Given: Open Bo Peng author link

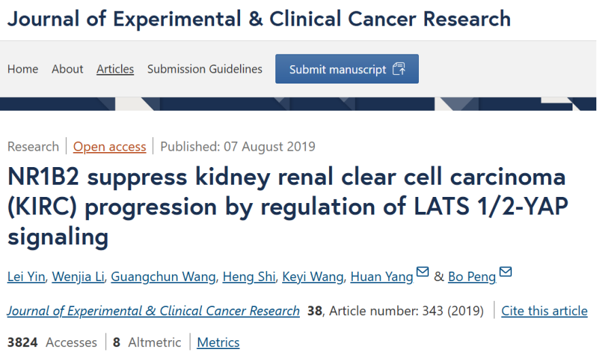Looking at the screenshot, I should pos(472,276).
